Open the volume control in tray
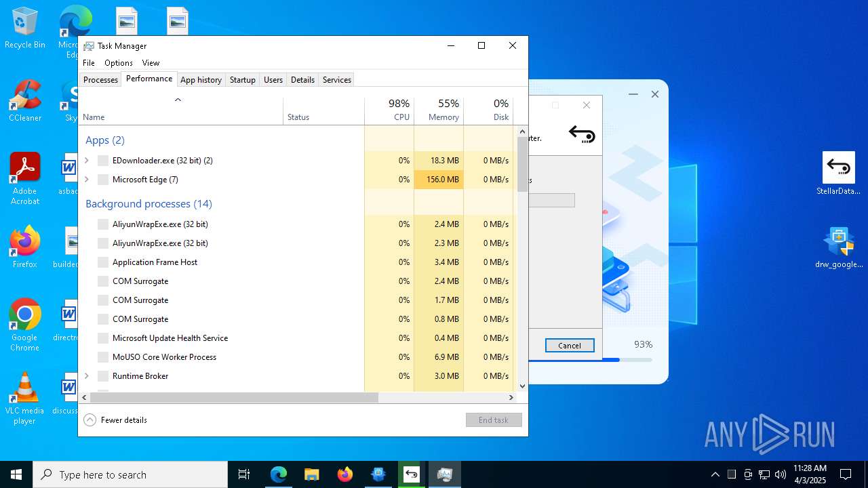Viewport: 868px width, 488px height. [x=781, y=474]
